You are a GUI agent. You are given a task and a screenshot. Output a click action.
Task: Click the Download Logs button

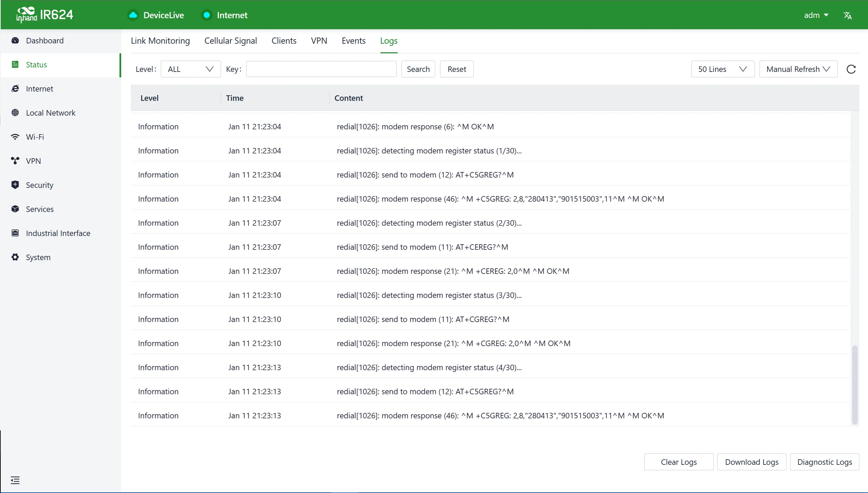(x=752, y=462)
